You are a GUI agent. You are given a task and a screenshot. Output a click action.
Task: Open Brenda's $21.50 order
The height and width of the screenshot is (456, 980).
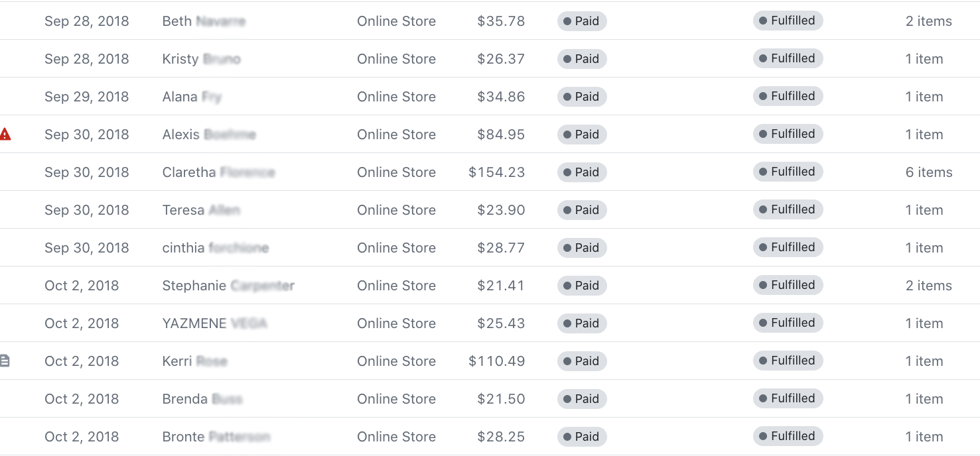[x=490, y=399]
